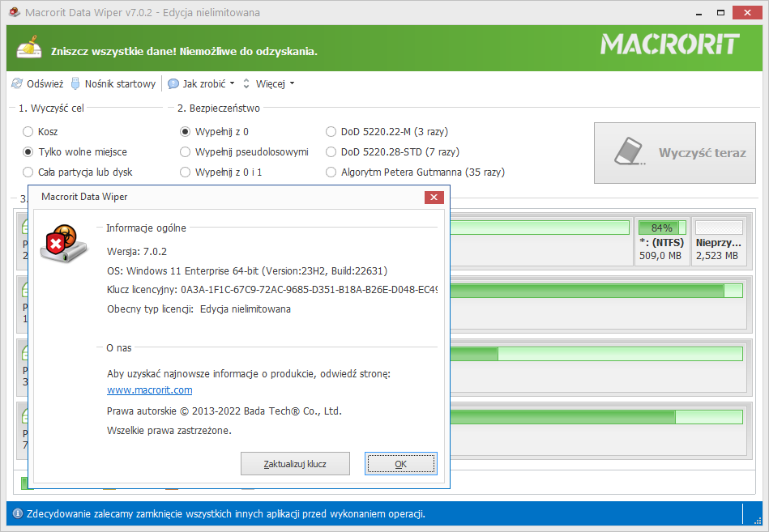Select the Nieprzy... 2,523 MB block
Screen dimensions: 769x532
tap(719, 242)
